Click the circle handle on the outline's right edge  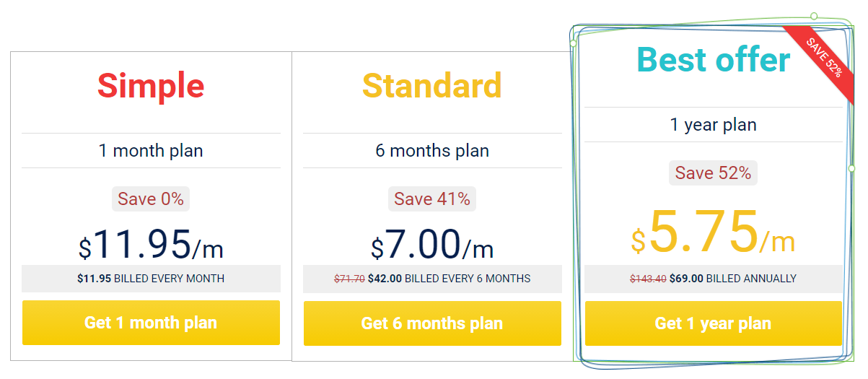click(x=851, y=168)
